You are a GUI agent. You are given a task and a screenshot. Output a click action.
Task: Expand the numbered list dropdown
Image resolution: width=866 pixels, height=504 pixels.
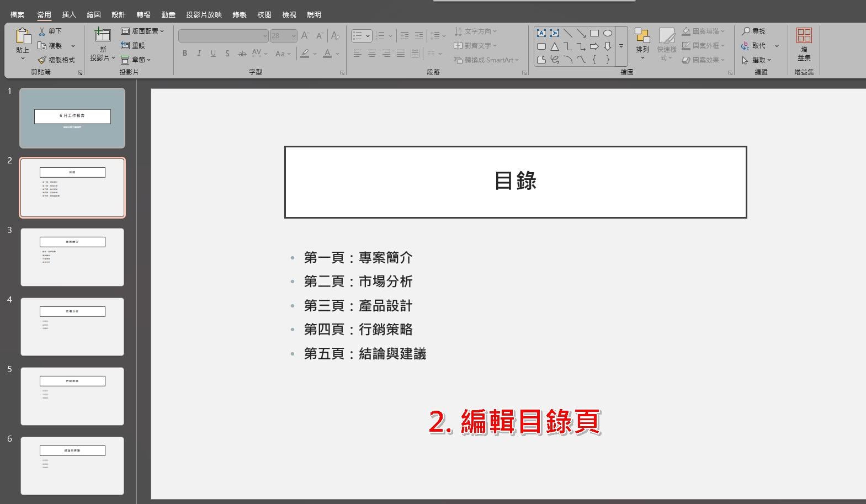390,36
